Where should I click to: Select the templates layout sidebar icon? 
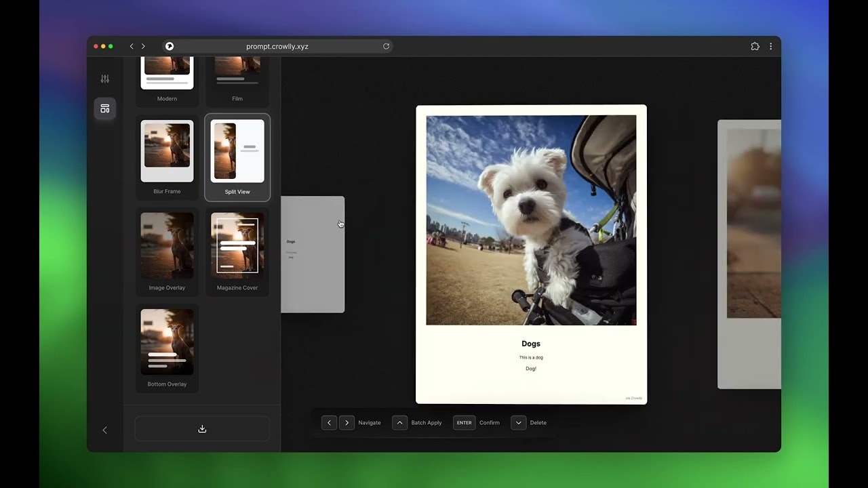pos(104,108)
